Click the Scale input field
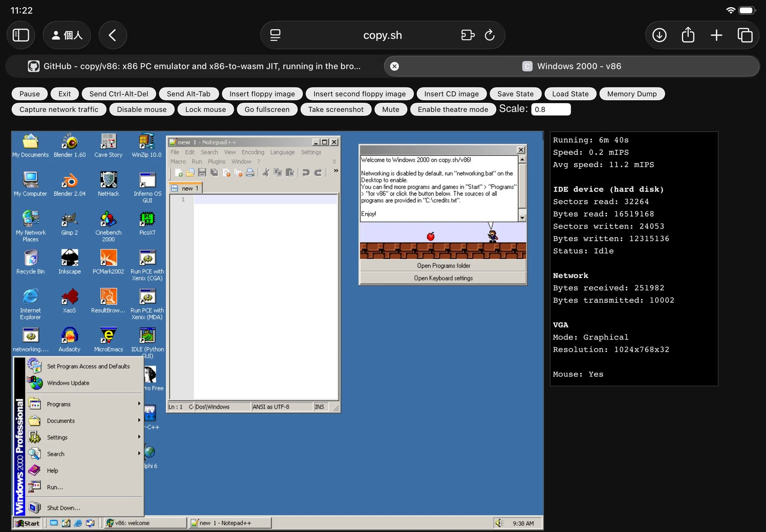The width and height of the screenshot is (766, 532). pos(551,110)
